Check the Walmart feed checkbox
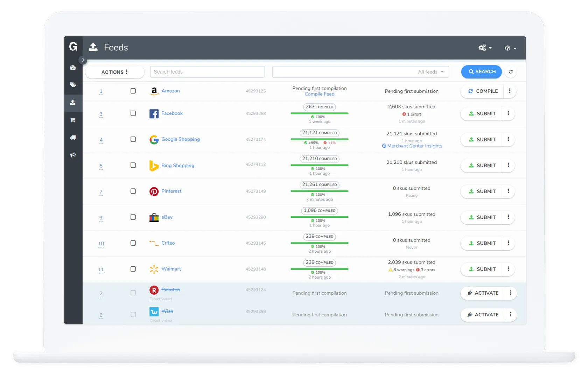This screenshot has width=588, height=378. (133, 269)
